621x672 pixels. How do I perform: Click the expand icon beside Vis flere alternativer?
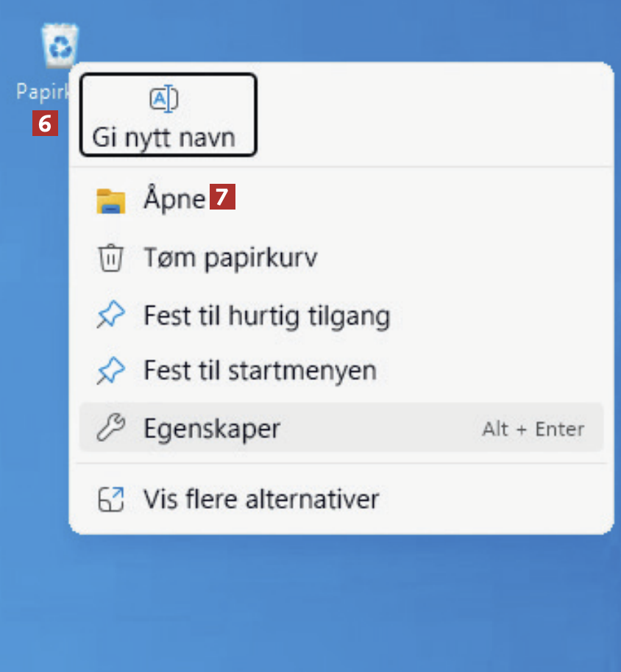[110, 499]
